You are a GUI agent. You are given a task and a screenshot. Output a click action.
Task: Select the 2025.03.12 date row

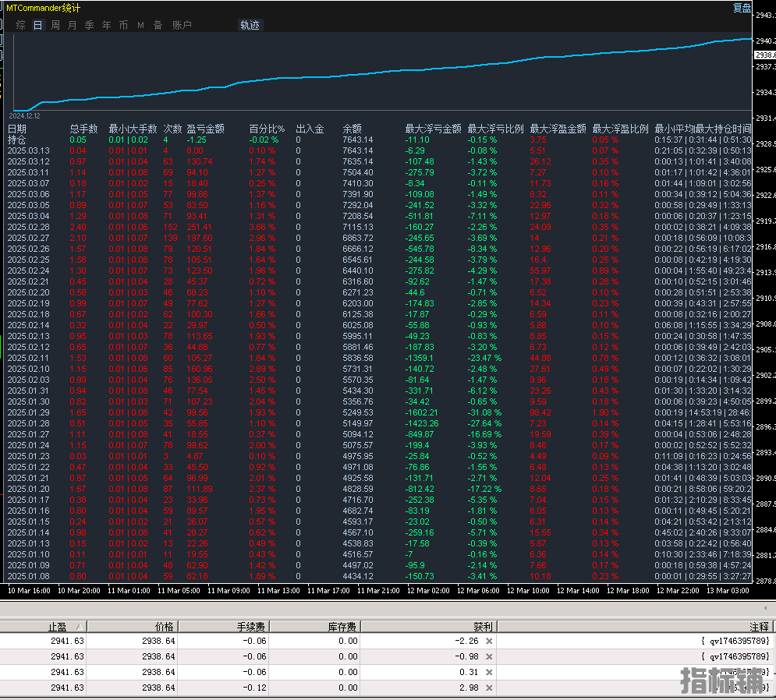379,162
